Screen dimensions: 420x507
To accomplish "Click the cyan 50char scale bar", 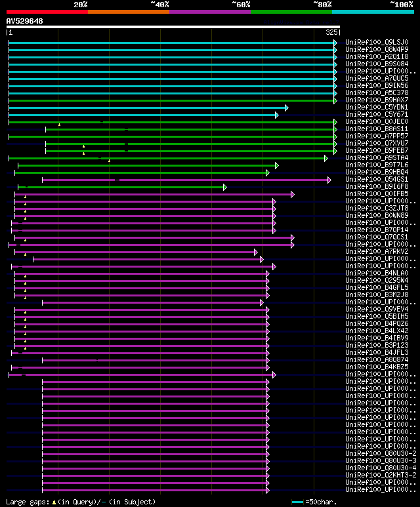I will (x=297, y=502).
